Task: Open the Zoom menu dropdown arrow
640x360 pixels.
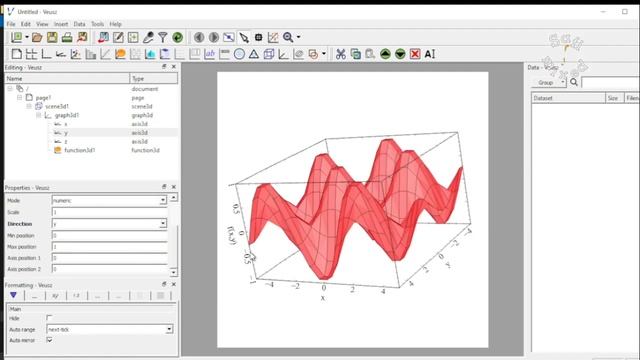Action: point(299,37)
